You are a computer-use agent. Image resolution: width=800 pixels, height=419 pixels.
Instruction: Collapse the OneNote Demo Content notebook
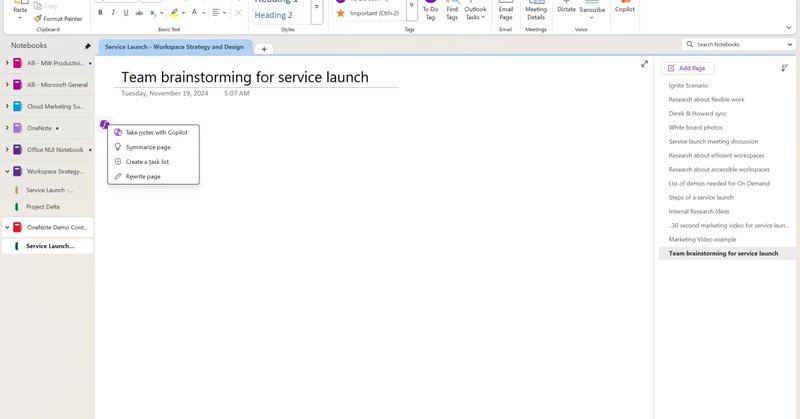click(x=7, y=228)
